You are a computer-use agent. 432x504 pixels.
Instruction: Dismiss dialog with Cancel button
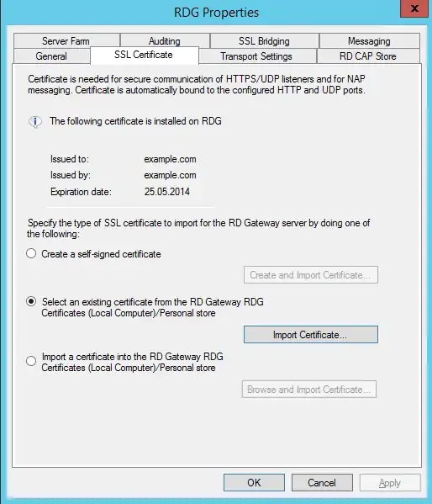[322, 482]
